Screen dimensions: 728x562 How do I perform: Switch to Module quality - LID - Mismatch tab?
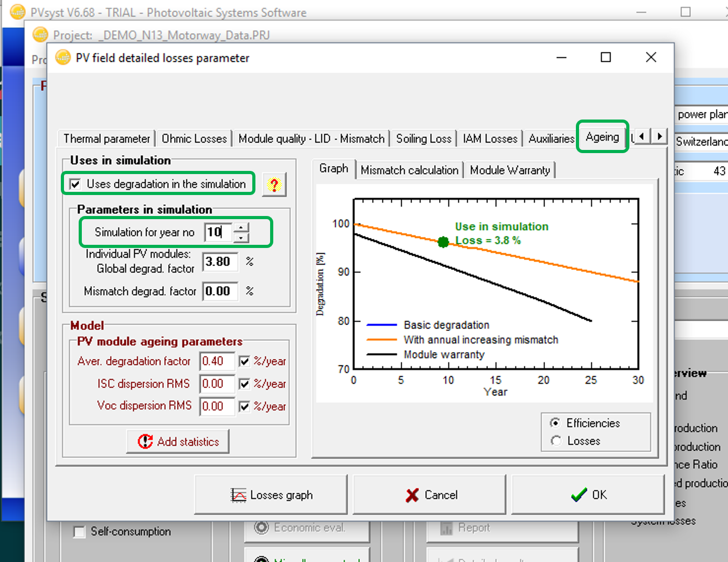tap(311, 138)
